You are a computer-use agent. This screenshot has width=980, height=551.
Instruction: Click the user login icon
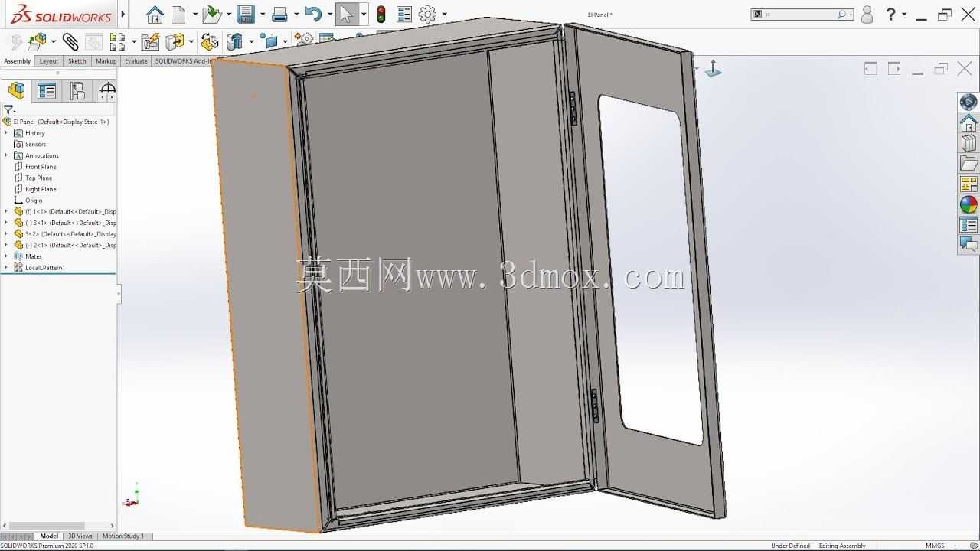(867, 14)
